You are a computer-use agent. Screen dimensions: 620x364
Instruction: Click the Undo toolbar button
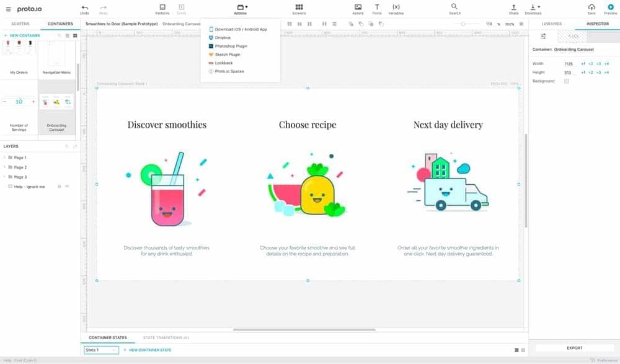(x=84, y=9)
